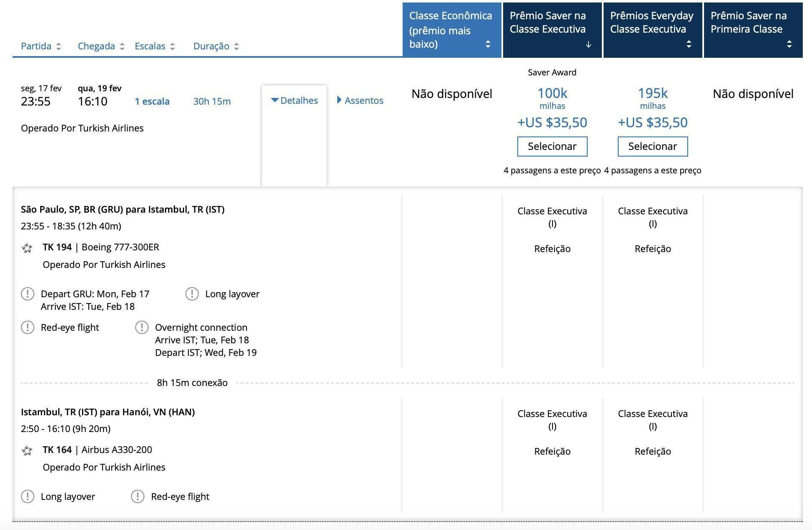Expand the Assentos seat section
This screenshot has height=530, width=812.
pos(360,100)
